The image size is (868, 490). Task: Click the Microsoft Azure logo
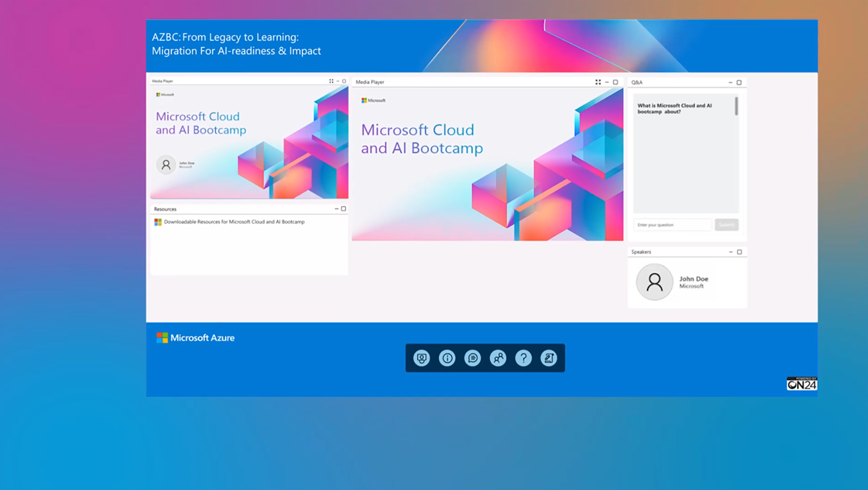coord(195,338)
